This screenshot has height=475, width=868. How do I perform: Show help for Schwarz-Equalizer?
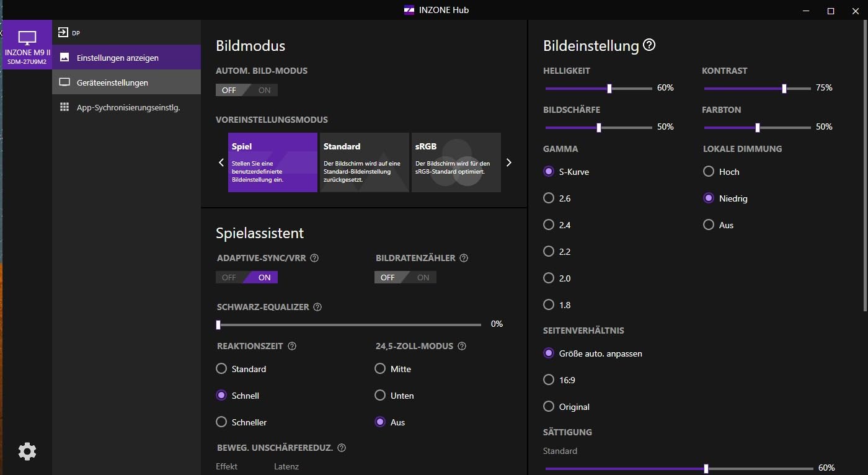click(317, 307)
